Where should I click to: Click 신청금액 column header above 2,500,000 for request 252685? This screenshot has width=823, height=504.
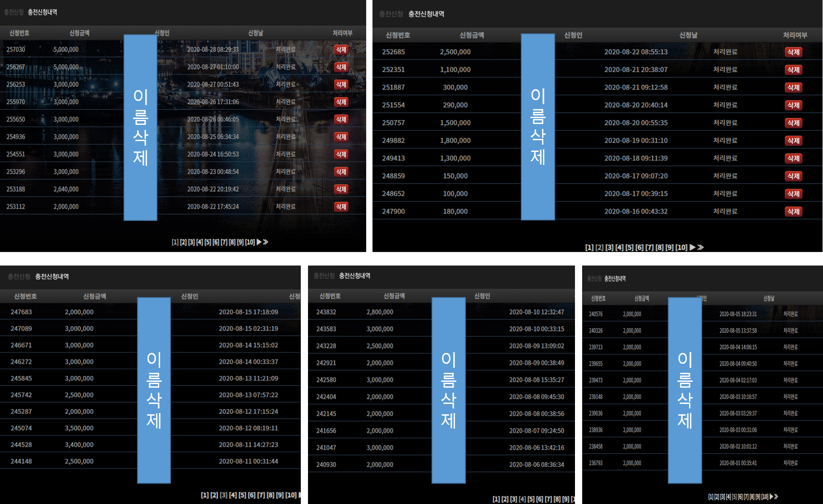click(471, 35)
